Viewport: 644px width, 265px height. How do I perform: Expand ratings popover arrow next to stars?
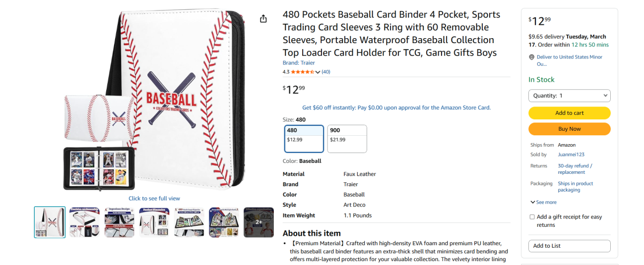(x=318, y=72)
